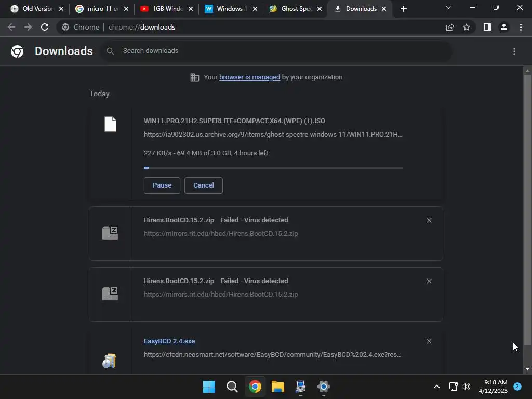Click Chrome in the taskbar
The image size is (532, 399).
pyautogui.click(x=255, y=387)
